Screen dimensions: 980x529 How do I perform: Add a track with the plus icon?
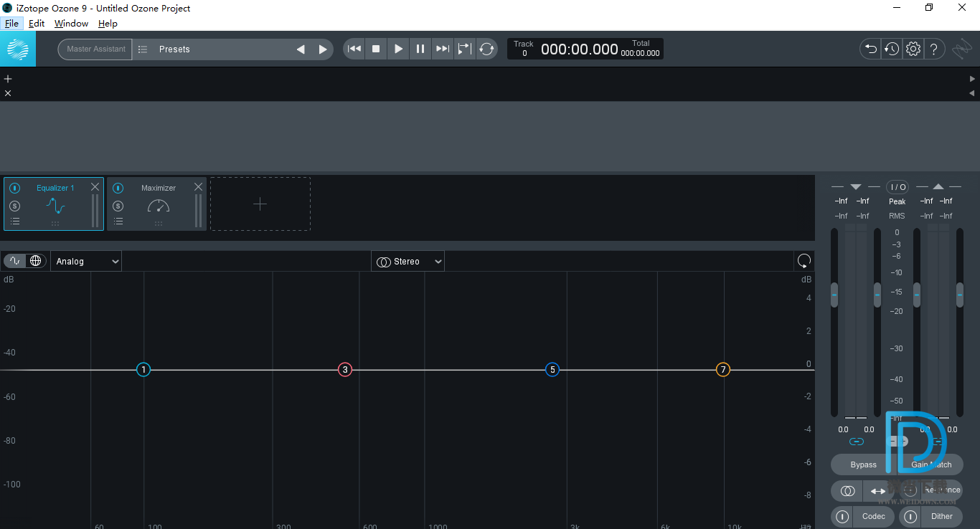(8, 79)
